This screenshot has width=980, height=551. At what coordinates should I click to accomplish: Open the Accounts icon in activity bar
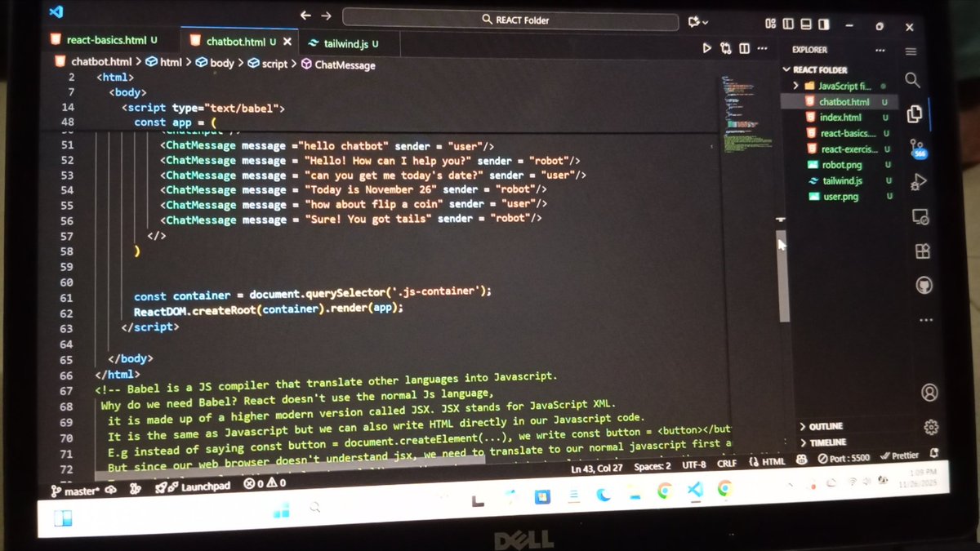pos(929,393)
